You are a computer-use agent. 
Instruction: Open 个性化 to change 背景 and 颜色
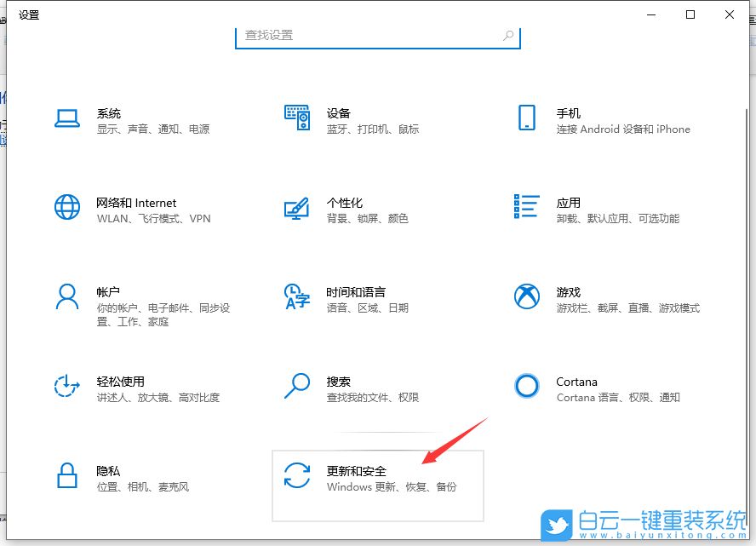click(339, 209)
